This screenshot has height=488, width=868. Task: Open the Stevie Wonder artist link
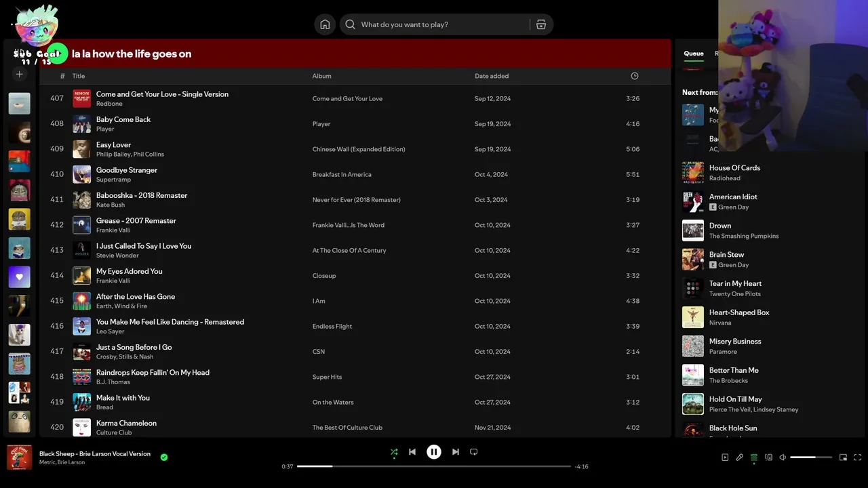click(x=117, y=256)
